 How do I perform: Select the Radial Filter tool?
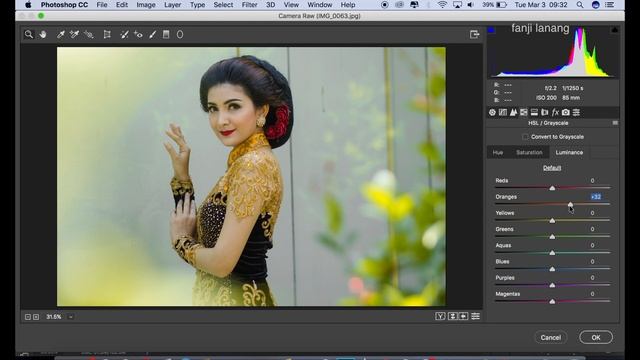[180, 35]
